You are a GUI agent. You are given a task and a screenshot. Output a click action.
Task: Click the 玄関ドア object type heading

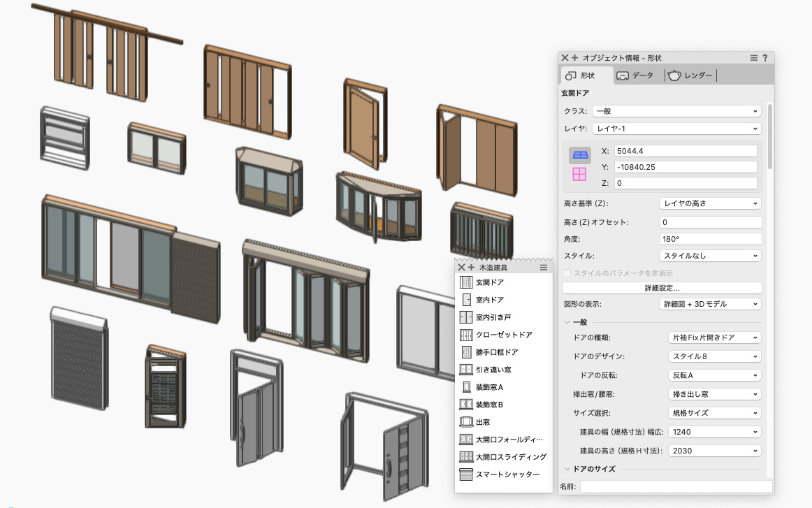[x=575, y=93]
